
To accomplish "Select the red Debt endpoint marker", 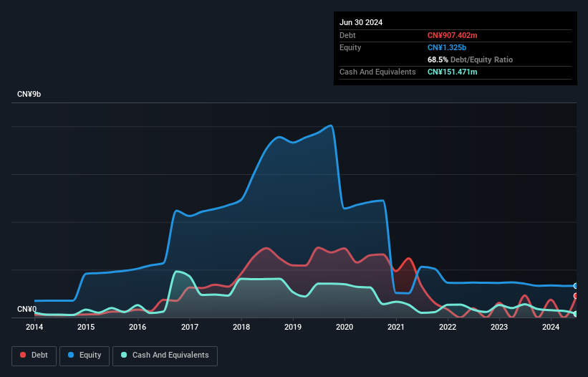I will pos(576,296).
